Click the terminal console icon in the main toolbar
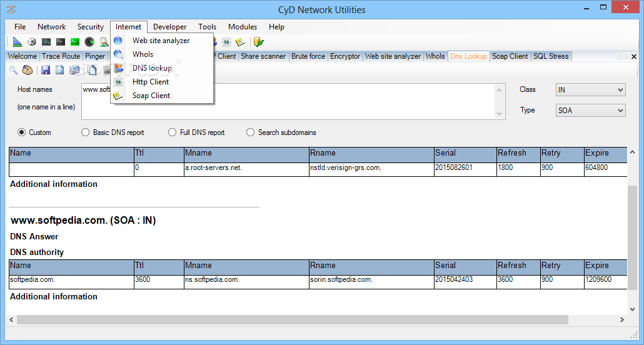Viewport: 644px width, 345px height. pos(61,42)
